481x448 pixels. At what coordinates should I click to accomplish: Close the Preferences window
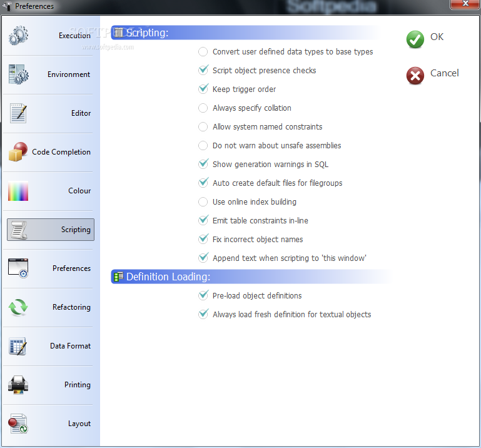pyautogui.click(x=465, y=4)
